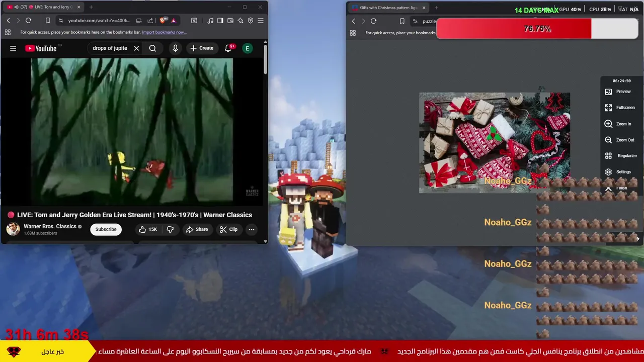The image size is (644, 362).
Task: Open the music playlist icon in browser toolbar
Action: click(210, 21)
